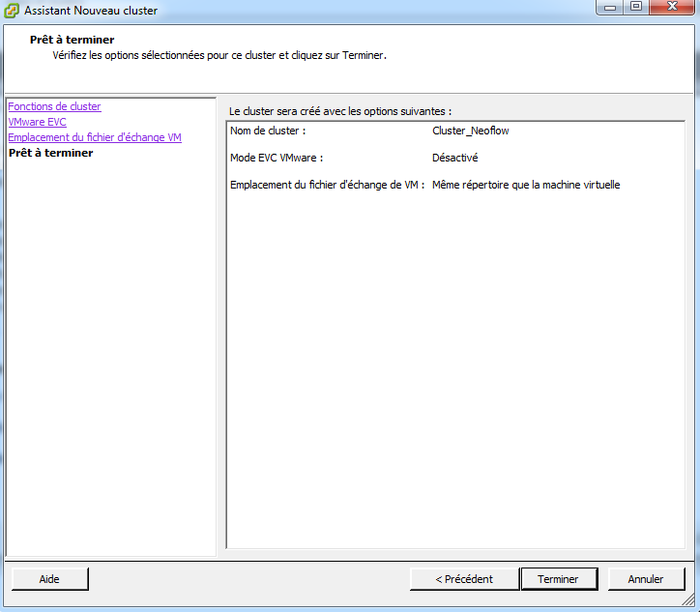This screenshot has height=612, width=700.
Task: Click the Prêt à terminer page heading
Action: click(72, 40)
